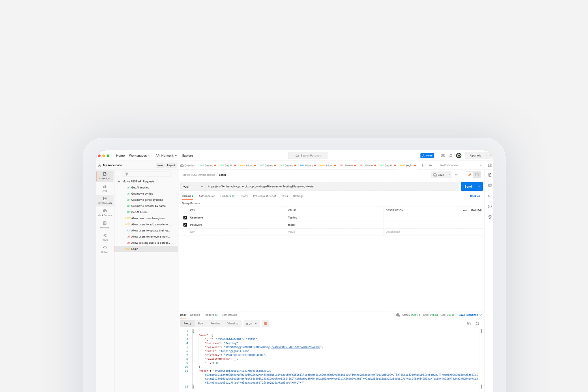The width and height of the screenshot is (588, 392).
Task: Switch to the Authorization tab
Action: click(x=207, y=196)
